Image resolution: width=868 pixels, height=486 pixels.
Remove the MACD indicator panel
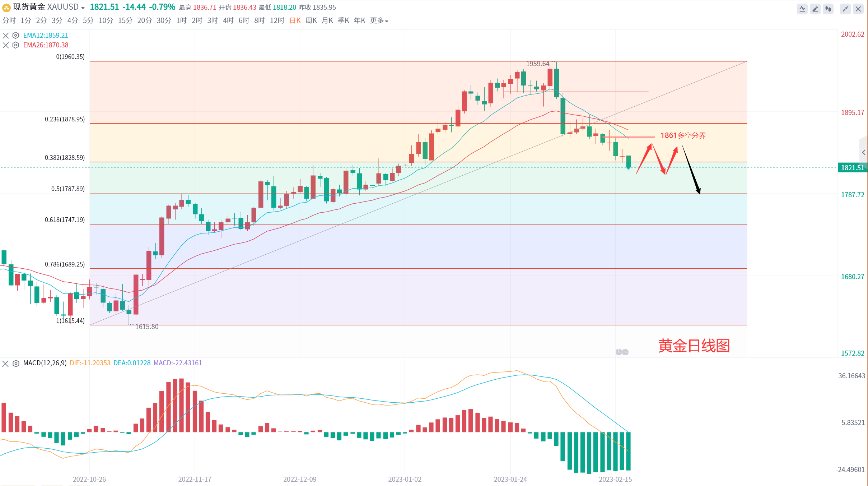click(x=5, y=364)
